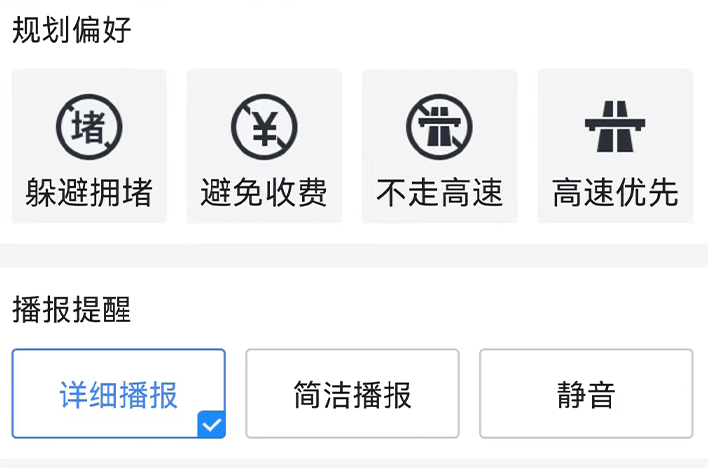Click the 不走高速 text label
The height and width of the screenshot is (468, 708).
click(439, 192)
